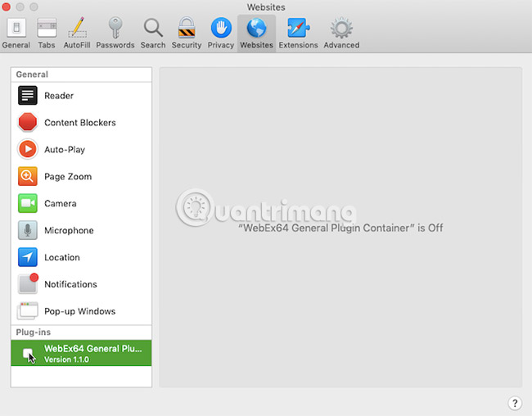The height and width of the screenshot is (416, 532).
Task: Open the General preferences icon
Action: pos(16,28)
